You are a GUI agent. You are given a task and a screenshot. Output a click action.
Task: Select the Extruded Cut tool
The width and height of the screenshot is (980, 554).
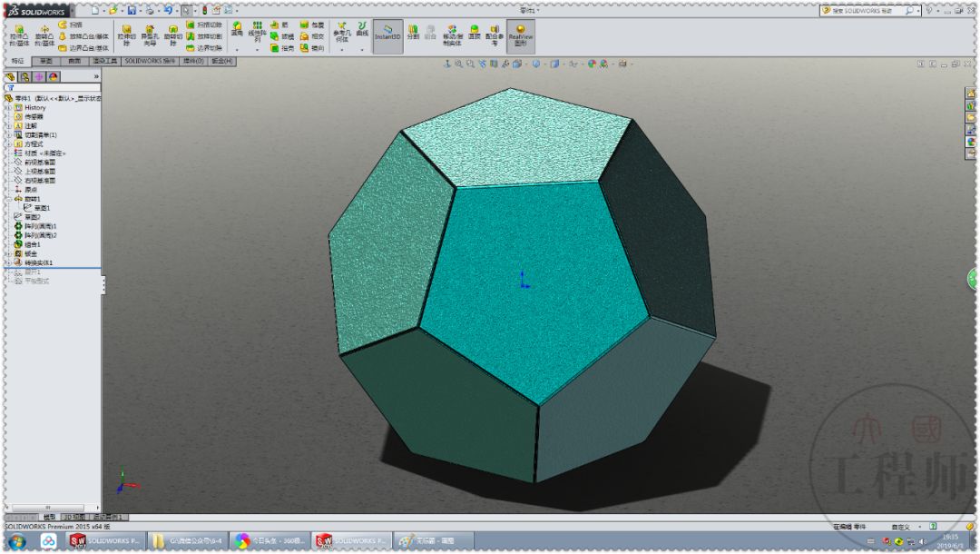click(126, 31)
